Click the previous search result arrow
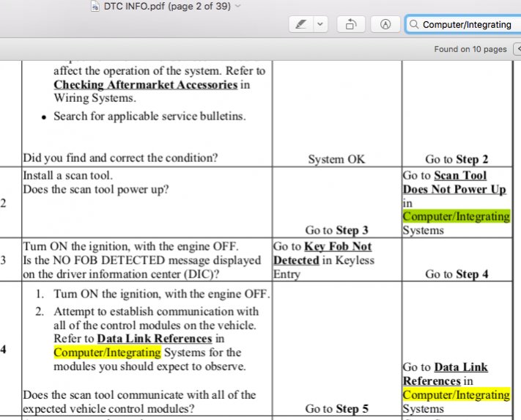521x420 pixels. (x=515, y=49)
